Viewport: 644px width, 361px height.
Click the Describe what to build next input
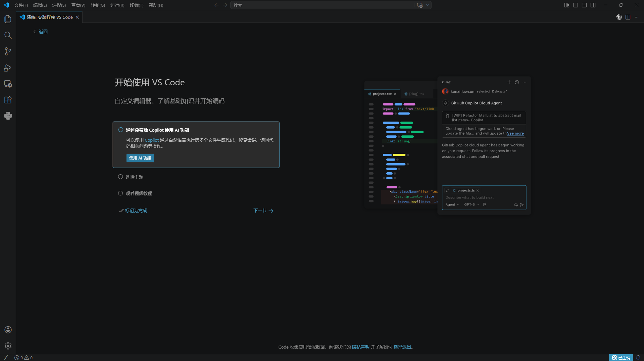477,197
